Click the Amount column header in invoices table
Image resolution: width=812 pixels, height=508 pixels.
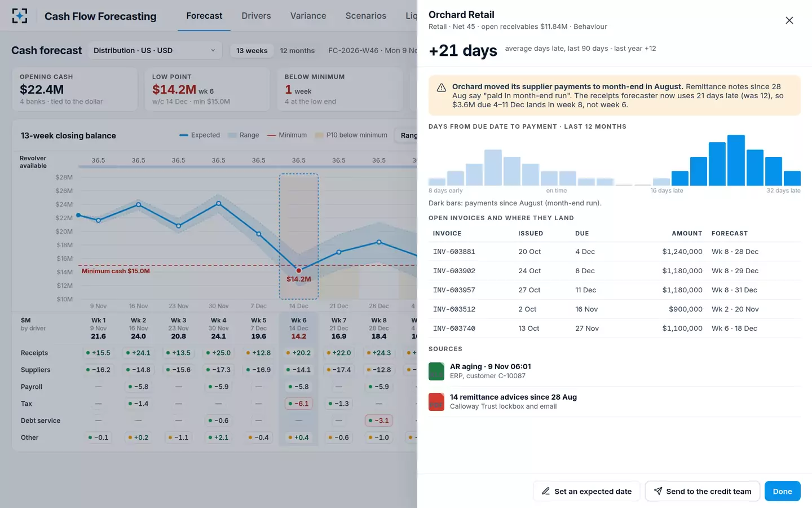point(687,234)
